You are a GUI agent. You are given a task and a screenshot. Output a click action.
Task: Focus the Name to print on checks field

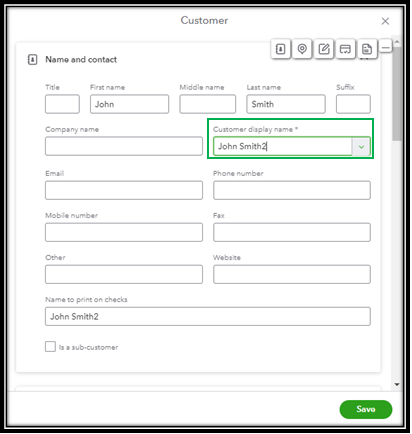(x=208, y=316)
